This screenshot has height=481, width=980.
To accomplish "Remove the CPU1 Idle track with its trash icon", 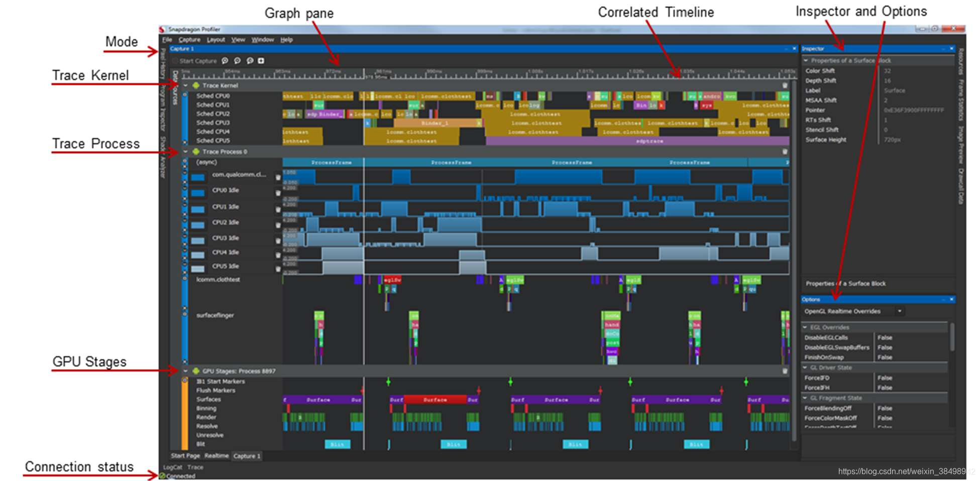I will [x=278, y=209].
